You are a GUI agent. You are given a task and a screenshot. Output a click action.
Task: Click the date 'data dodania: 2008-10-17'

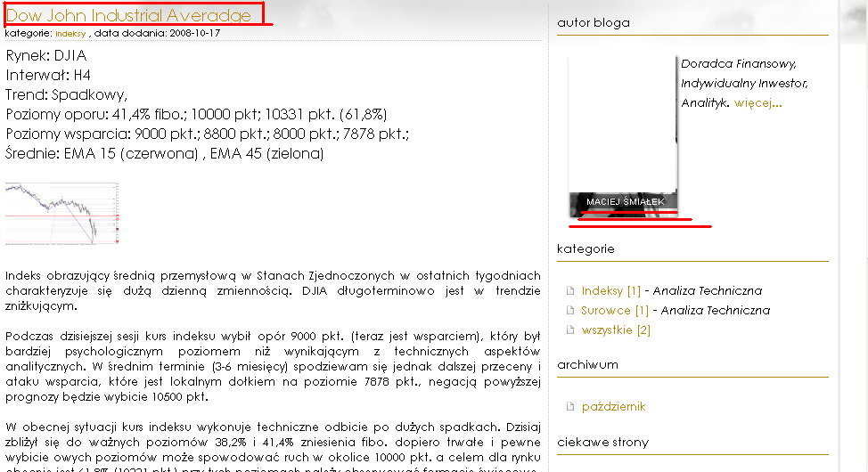157,33
